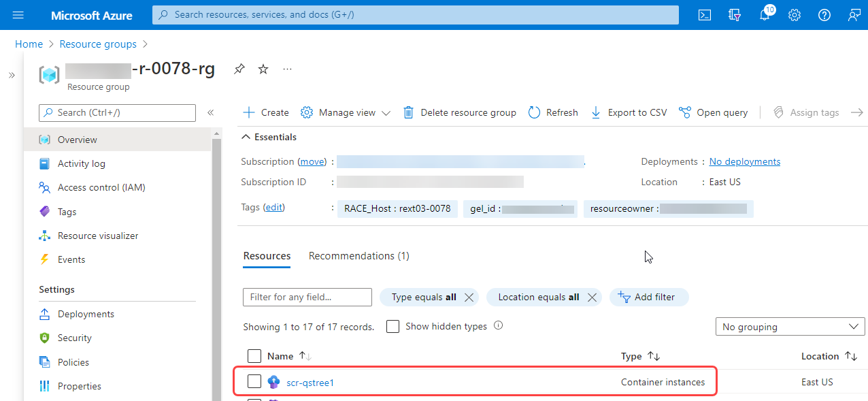The image size is (868, 401).
Task: Open the portal settings gear
Action: (795, 15)
